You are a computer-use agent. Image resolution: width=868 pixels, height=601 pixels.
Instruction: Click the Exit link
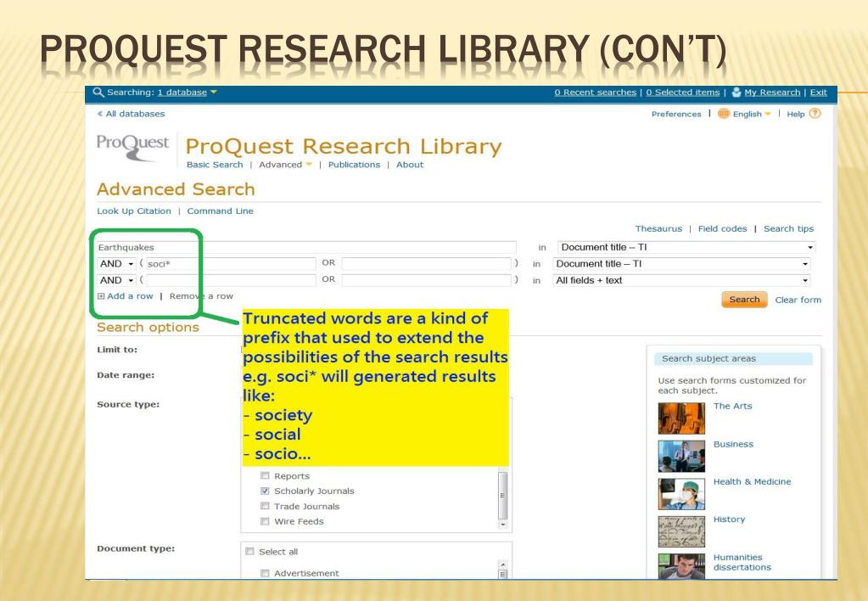[x=819, y=93]
